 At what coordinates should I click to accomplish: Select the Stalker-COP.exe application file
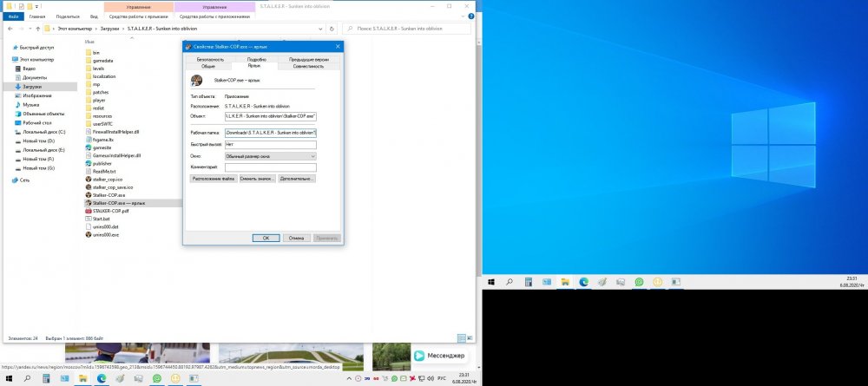coord(109,195)
